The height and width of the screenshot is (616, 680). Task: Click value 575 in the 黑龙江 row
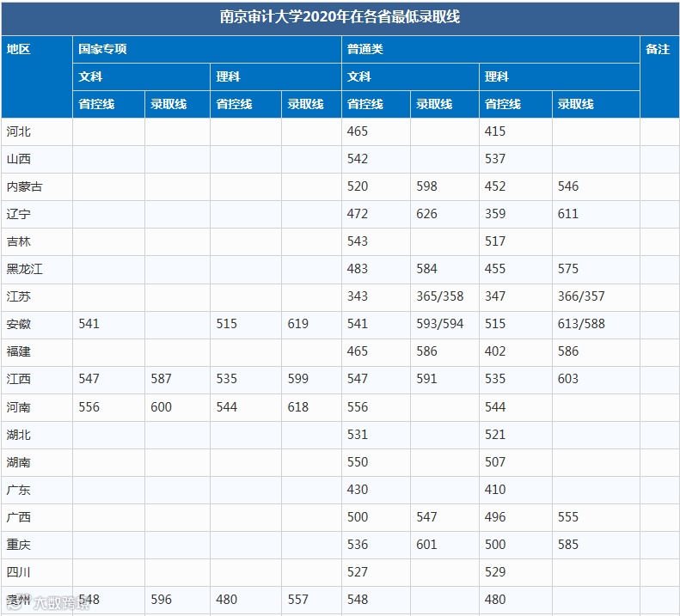[x=568, y=269]
